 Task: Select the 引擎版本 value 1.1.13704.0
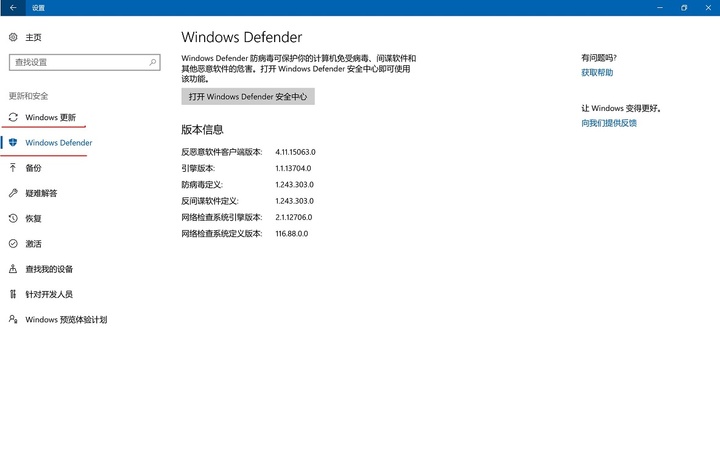point(293,169)
